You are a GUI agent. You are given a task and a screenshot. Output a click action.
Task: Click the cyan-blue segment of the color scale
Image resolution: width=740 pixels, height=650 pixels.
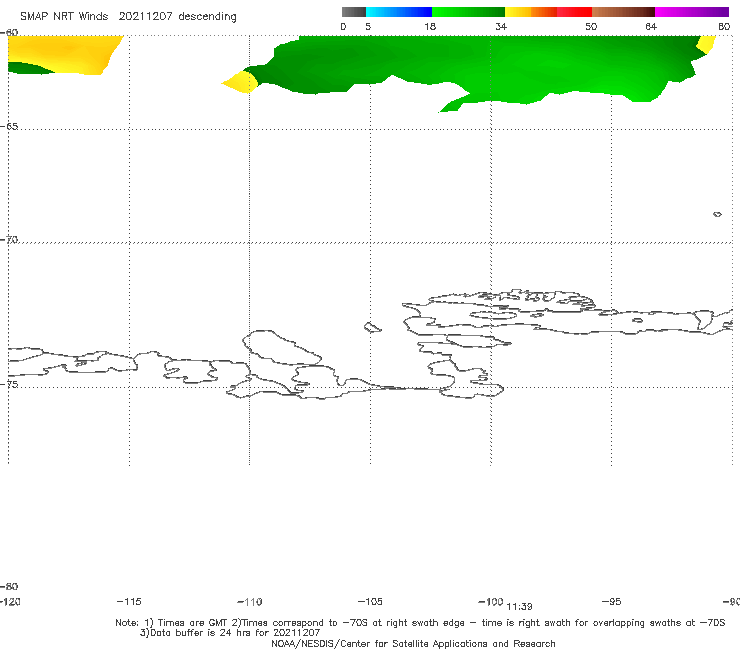point(399,12)
